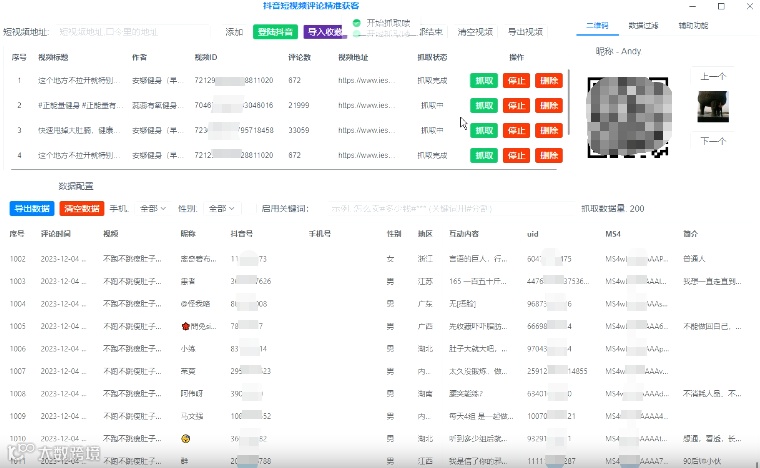Image resolution: width=760 pixels, height=468 pixels.
Task: Delete video row 2 with 删除
Action: tap(549, 106)
